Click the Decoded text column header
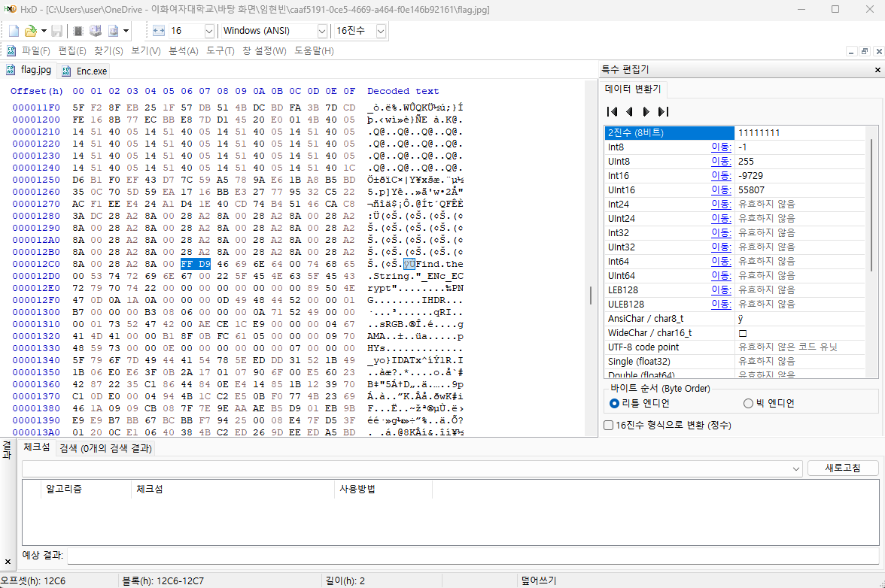 click(403, 91)
